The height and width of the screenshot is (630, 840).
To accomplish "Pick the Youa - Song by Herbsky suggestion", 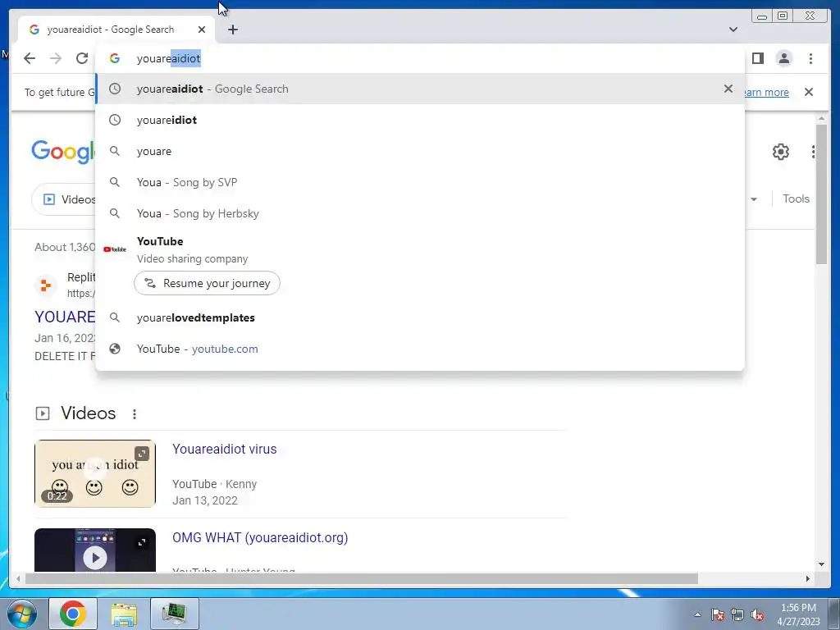I will [420, 213].
